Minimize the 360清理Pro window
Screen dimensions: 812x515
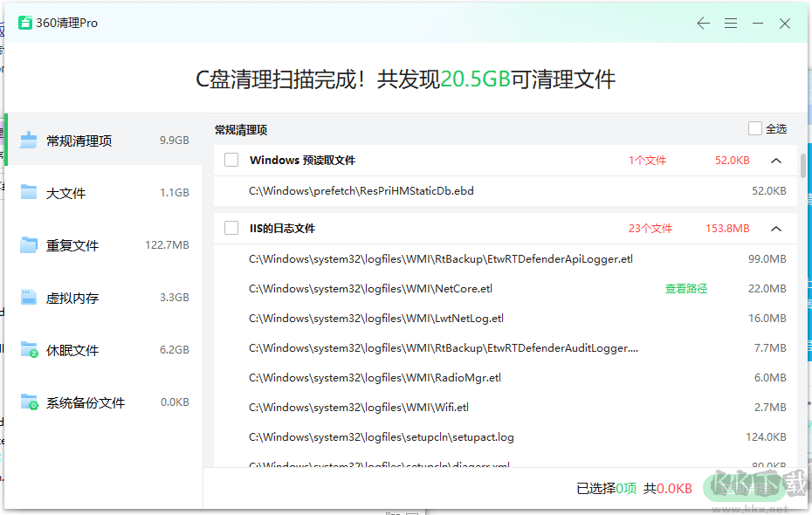tap(758, 24)
